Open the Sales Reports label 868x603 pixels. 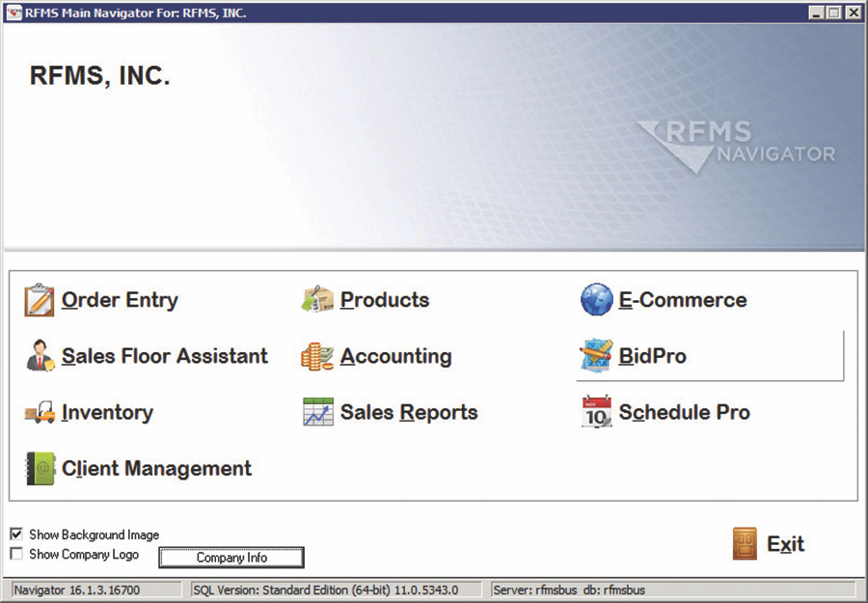(409, 413)
